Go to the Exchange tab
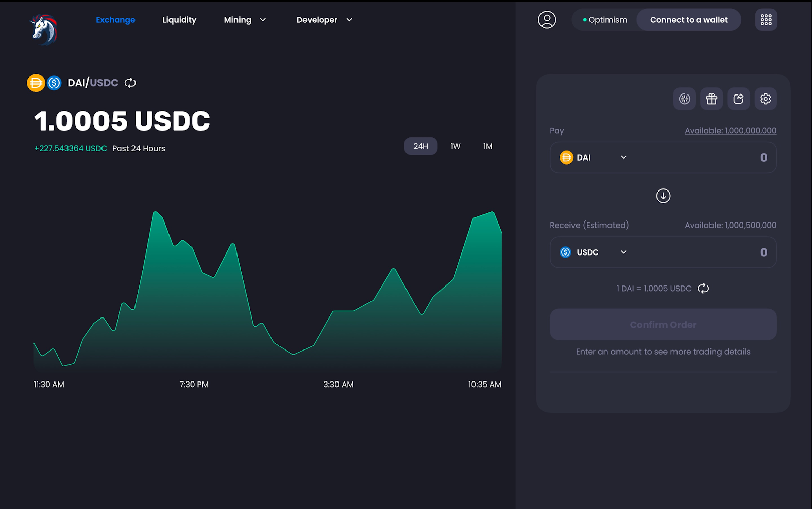 116,20
